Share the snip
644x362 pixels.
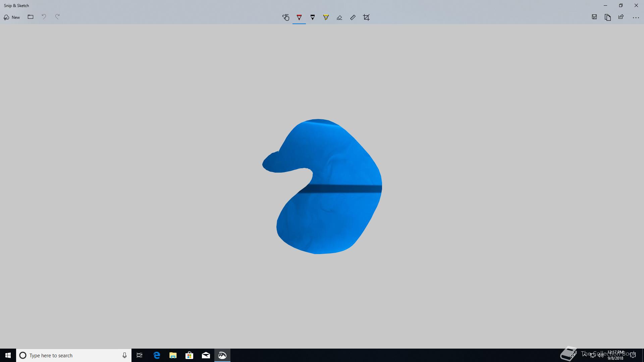click(x=621, y=17)
